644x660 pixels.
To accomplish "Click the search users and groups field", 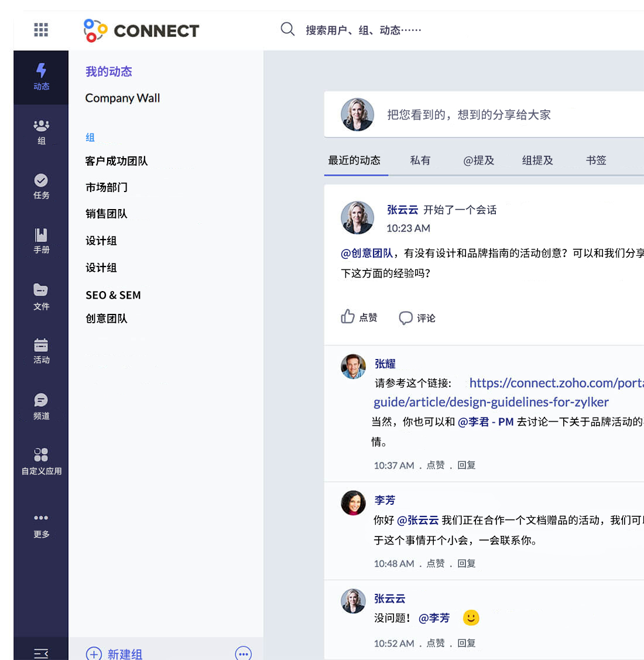I will (x=363, y=30).
